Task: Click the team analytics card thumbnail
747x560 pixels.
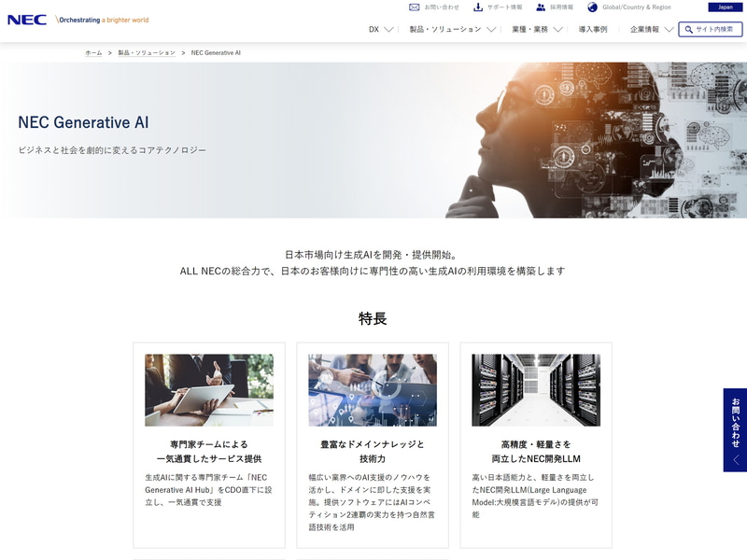Action: coord(373,390)
